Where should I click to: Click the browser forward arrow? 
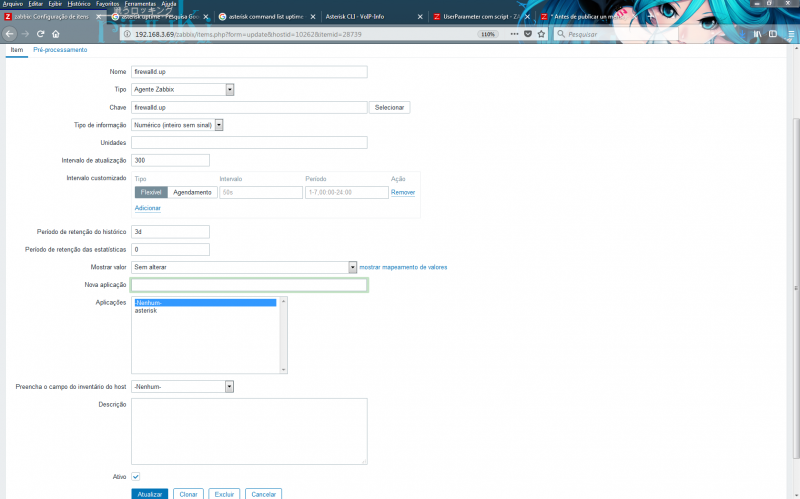pyautogui.click(x=25, y=34)
